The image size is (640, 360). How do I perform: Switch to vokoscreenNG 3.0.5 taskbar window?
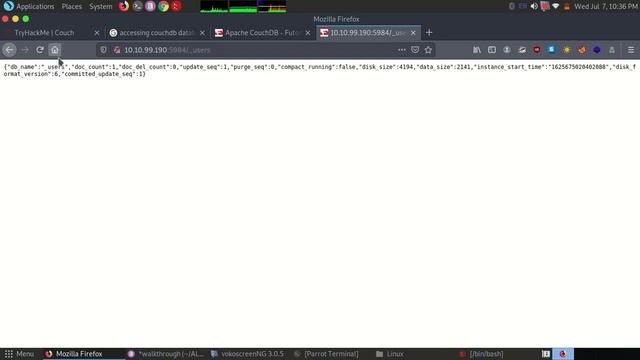[x=248, y=354]
